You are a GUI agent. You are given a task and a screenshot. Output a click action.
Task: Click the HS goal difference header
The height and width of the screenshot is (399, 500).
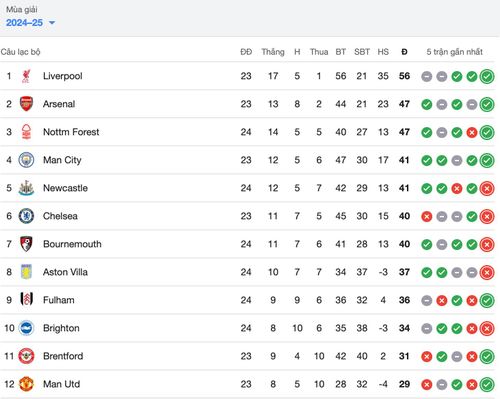(383, 52)
